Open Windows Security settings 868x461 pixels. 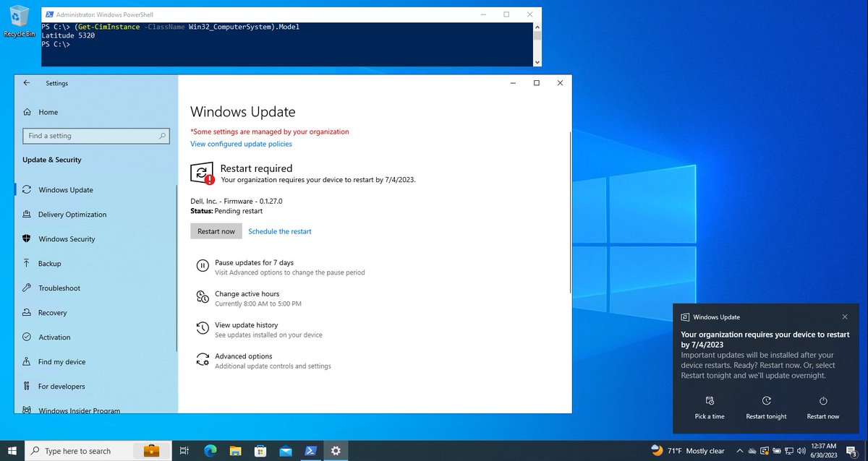coord(65,238)
